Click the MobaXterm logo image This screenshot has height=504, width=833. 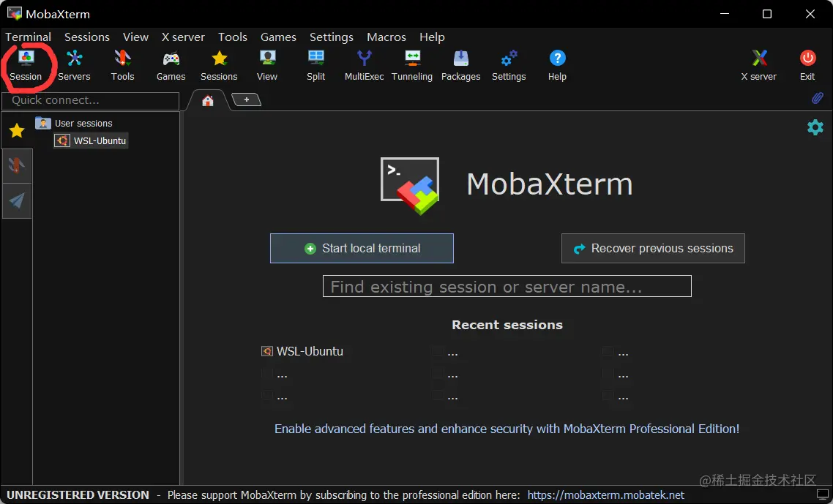pyautogui.click(x=410, y=185)
